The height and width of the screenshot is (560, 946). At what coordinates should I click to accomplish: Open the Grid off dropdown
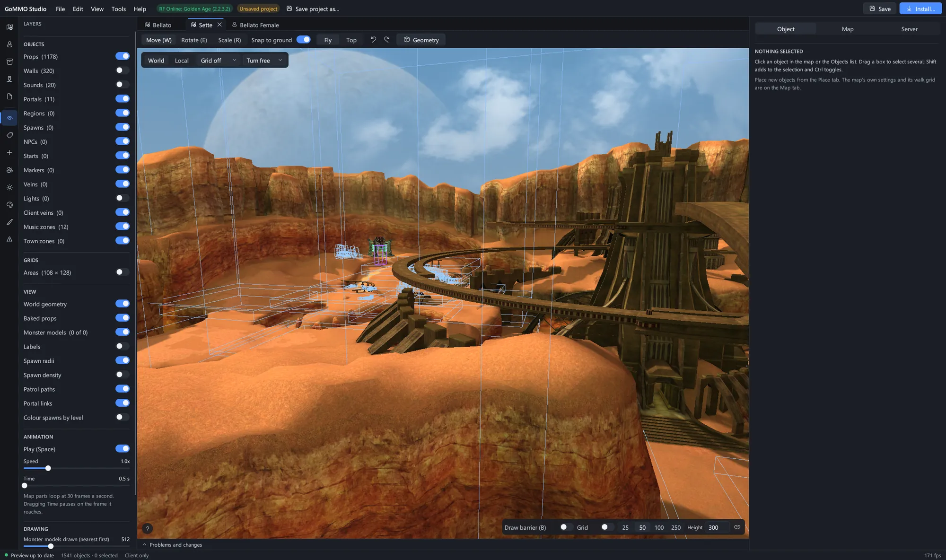coord(218,61)
